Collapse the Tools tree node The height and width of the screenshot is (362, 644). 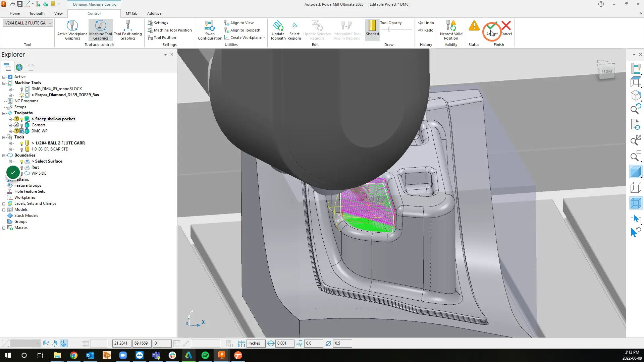point(4,137)
